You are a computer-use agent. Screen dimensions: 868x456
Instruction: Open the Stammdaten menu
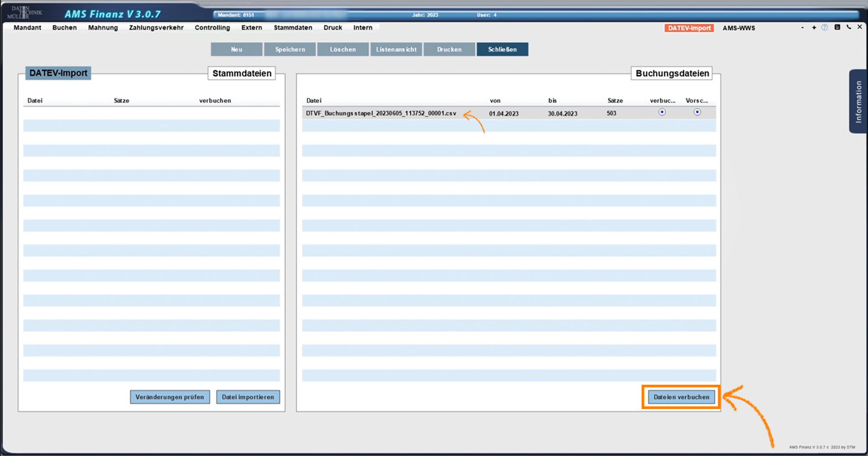293,28
